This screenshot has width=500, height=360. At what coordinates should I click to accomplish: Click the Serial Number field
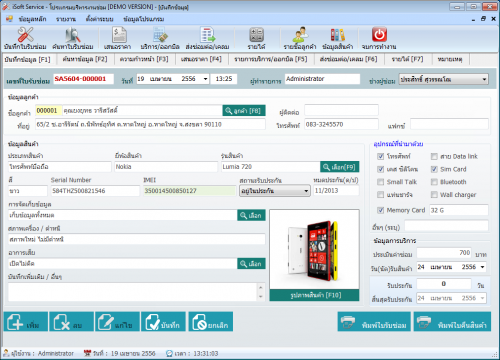point(95,191)
